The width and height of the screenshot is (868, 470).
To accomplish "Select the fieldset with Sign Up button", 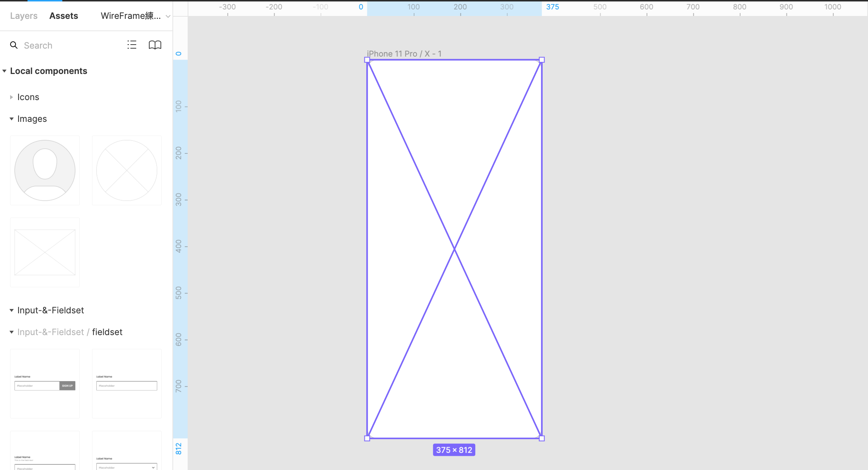I will tap(45, 384).
